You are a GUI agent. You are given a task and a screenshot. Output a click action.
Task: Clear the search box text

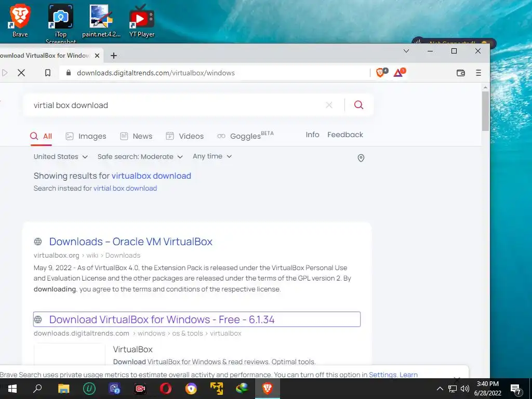[329, 105]
